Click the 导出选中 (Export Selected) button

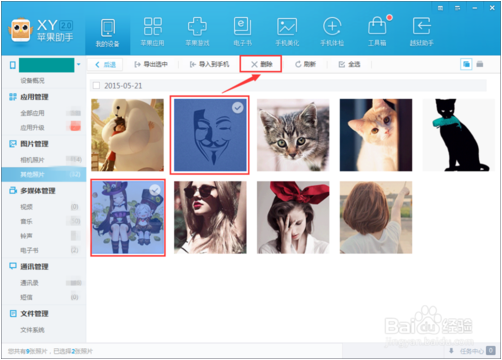pos(151,64)
